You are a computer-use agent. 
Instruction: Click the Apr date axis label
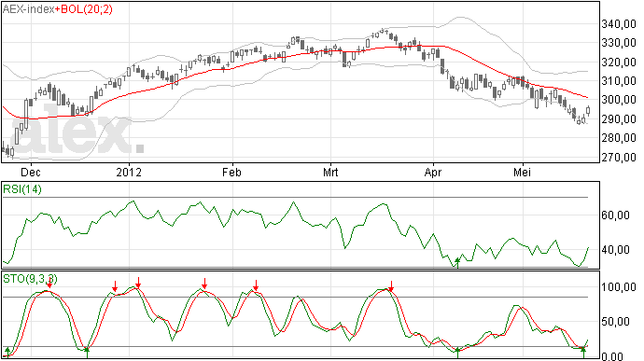pos(433,172)
